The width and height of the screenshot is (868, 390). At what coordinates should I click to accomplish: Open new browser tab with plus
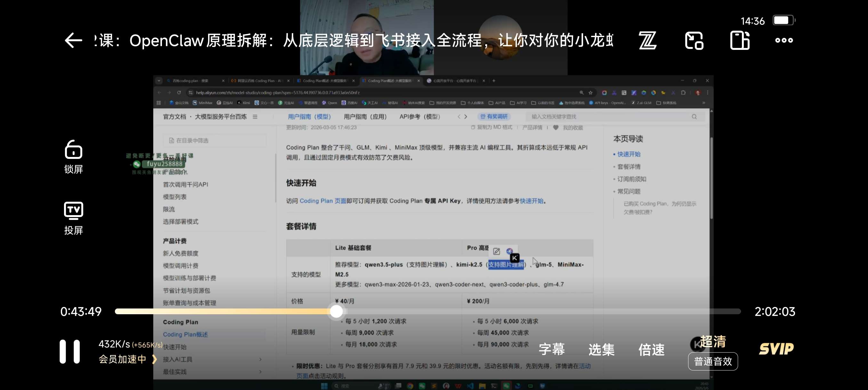[494, 81]
